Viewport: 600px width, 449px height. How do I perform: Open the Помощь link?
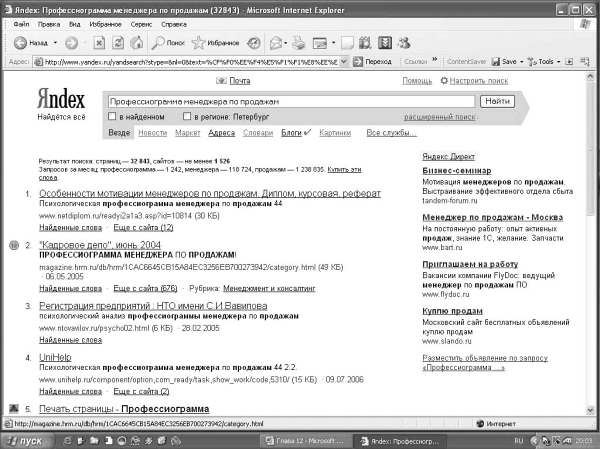click(x=417, y=81)
